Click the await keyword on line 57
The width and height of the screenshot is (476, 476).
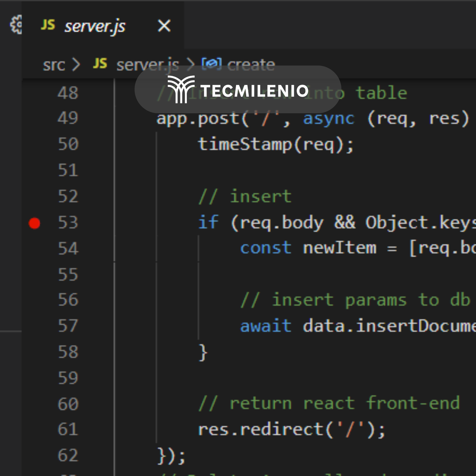point(266,326)
